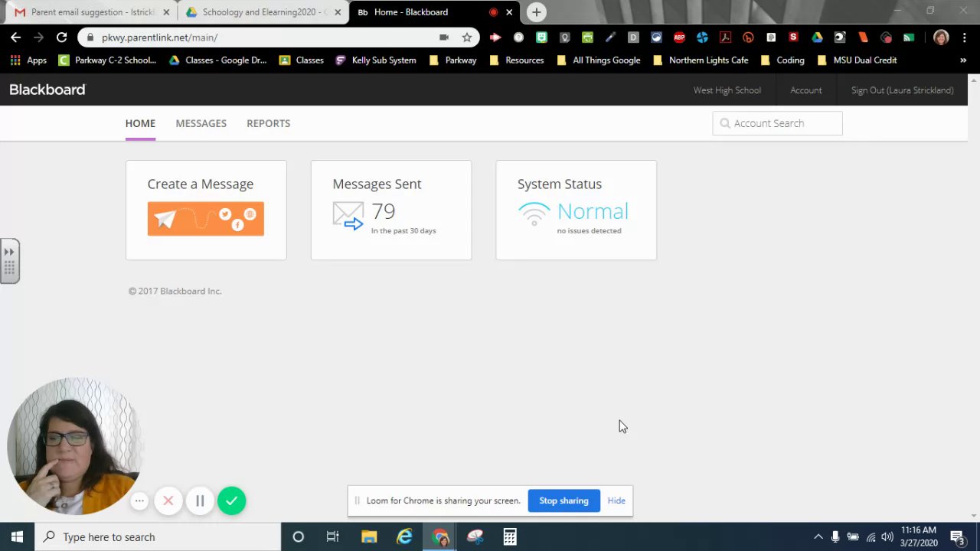Open the Cast extension green icon
Screen dimensions: 980x551
(909, 37)
